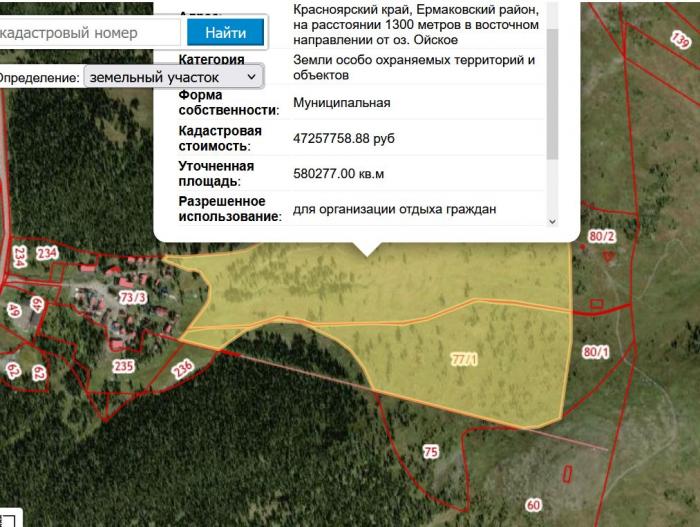Screen dimensions: 700x527
Task: Select the parcel marked 236
Action: pyautogui.click(x=182, y=368)
